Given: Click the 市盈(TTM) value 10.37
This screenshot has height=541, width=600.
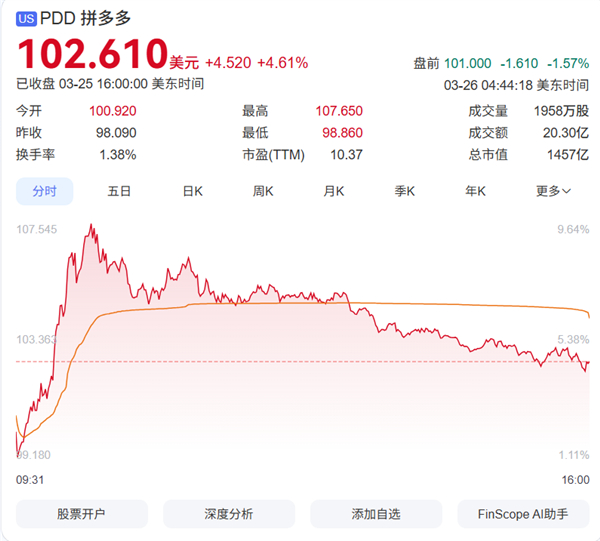Looking at the screenshot, I should pyautogui.click(x=346, y=155).
